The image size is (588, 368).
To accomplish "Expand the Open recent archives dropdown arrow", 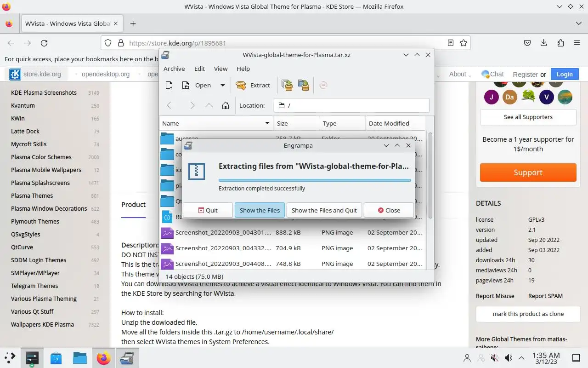I will (223, 85).
